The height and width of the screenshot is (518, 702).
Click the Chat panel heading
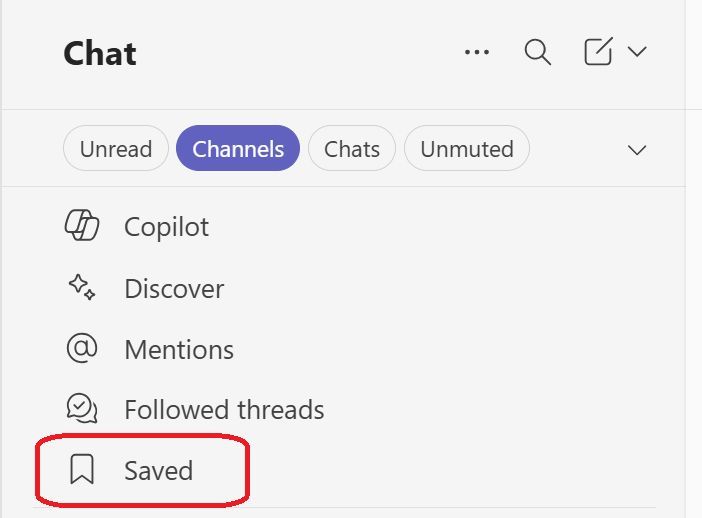pyautogui.click(x=100, y=53)
